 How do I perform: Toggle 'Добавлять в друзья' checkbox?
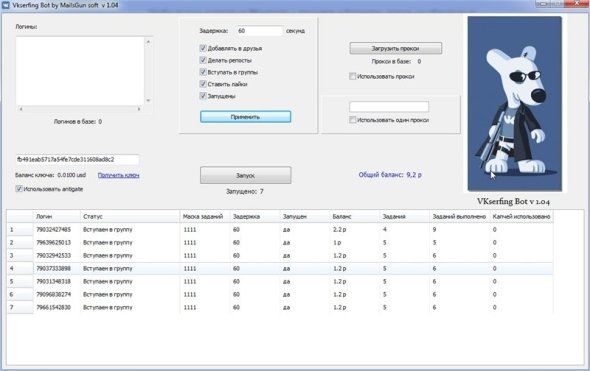click(x=203, y=48)
